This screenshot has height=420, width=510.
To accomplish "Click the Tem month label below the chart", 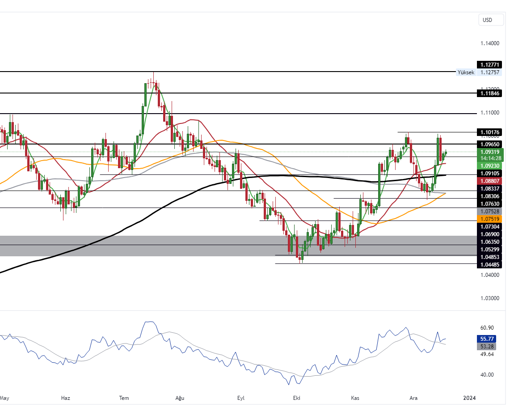I will (123, 398).
